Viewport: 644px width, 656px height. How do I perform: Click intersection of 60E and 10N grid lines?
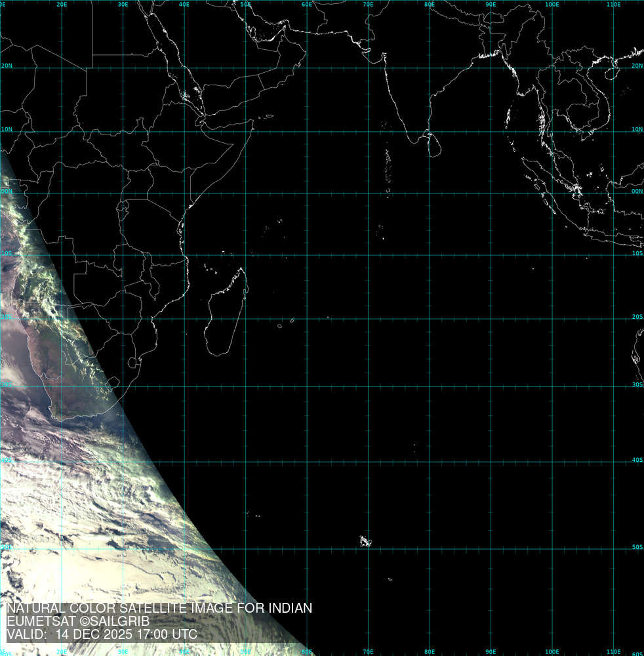pos(307,131)
